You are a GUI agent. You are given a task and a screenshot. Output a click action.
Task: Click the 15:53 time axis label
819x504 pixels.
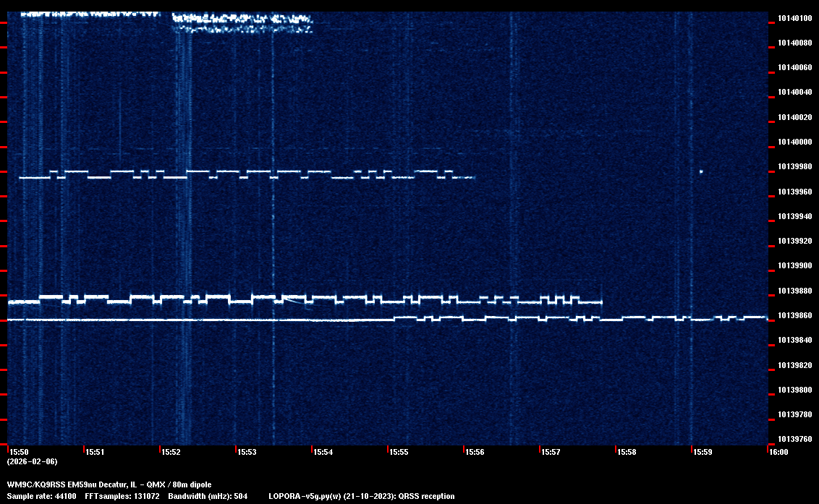247,452
